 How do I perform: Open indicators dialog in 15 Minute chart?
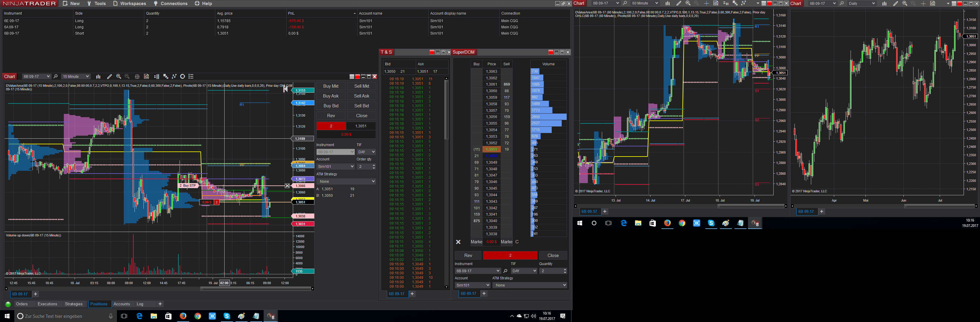(x=166, y=77)
